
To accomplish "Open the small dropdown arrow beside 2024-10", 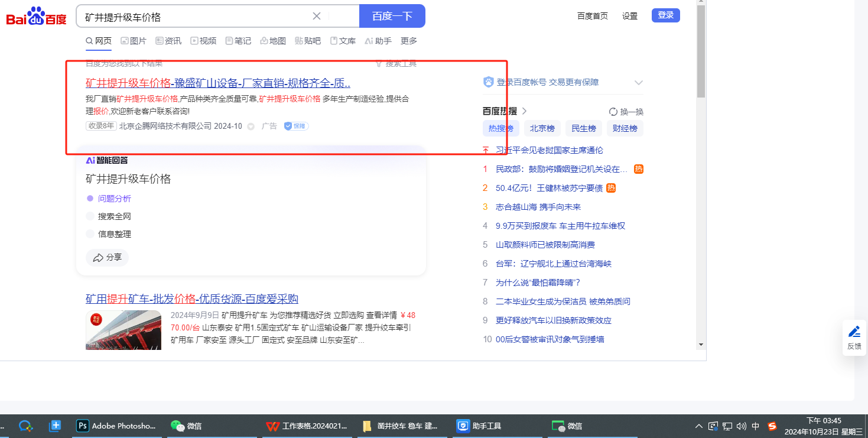I will (x=251, y=126).
